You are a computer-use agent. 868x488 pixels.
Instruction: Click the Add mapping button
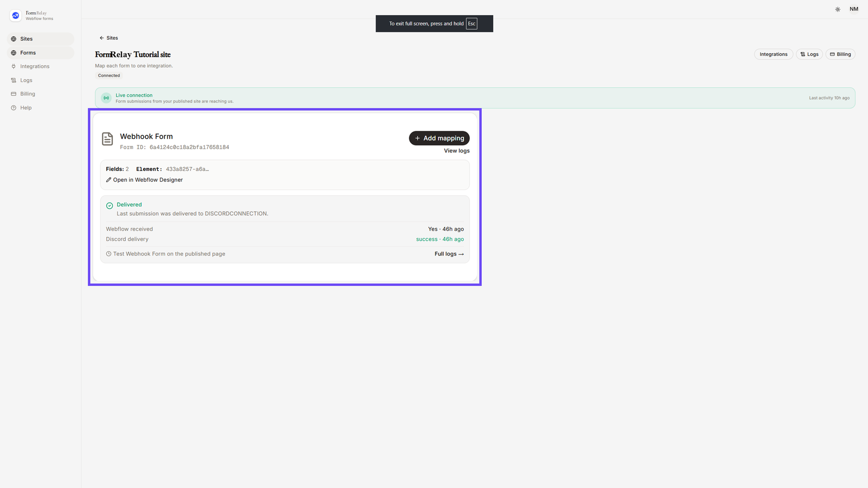click(x=439, y=138)
